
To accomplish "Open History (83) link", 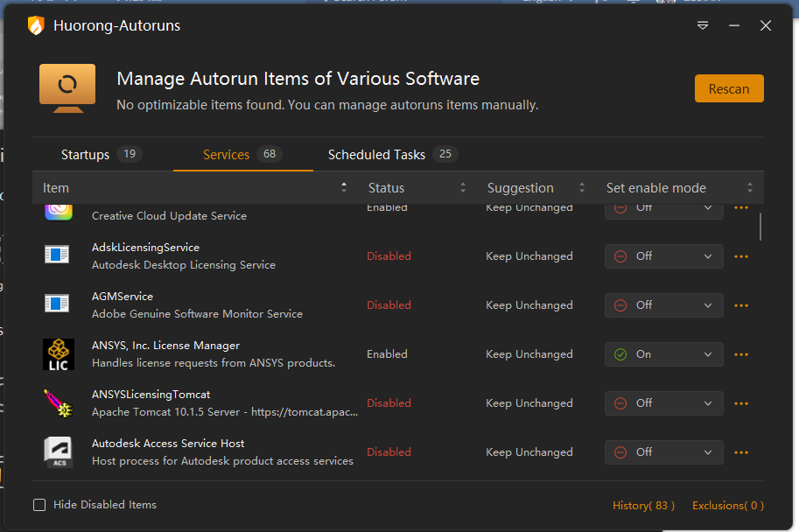I will click(643, 506).
